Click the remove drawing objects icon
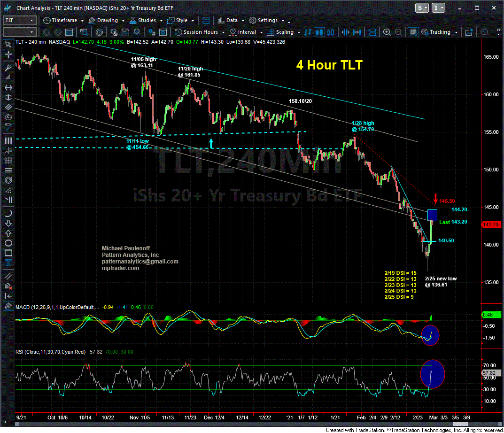This screenshot has height=433, width=504. tap(8, 286)
